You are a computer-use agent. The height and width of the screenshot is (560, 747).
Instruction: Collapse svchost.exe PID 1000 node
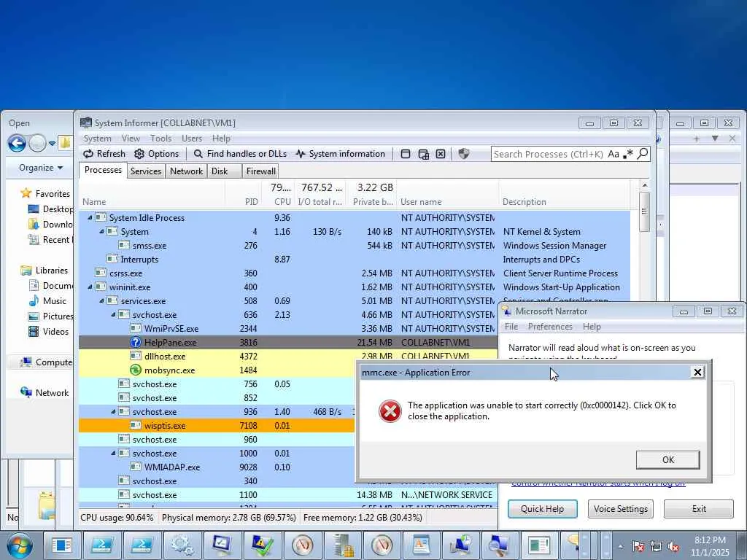(113, 454)
